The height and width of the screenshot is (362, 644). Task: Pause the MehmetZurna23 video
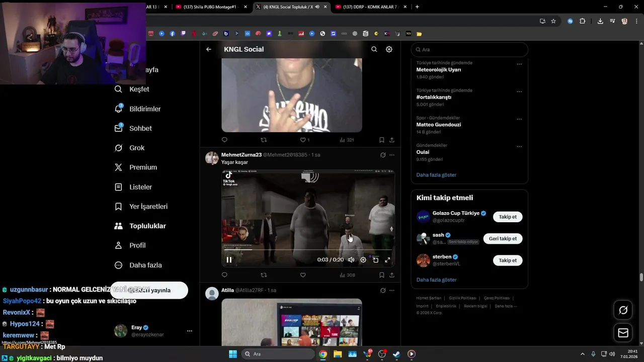[x=229, y=260]
